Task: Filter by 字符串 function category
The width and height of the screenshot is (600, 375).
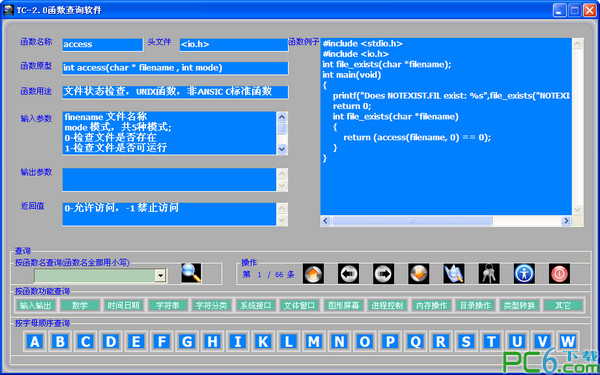Action: point(168,305)
